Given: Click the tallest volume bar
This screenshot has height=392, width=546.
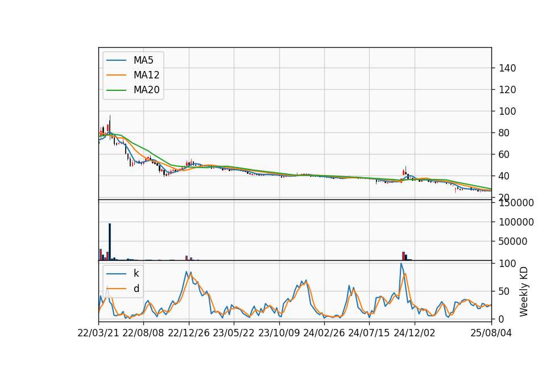Looking at the screenshot, I should 110,242.
